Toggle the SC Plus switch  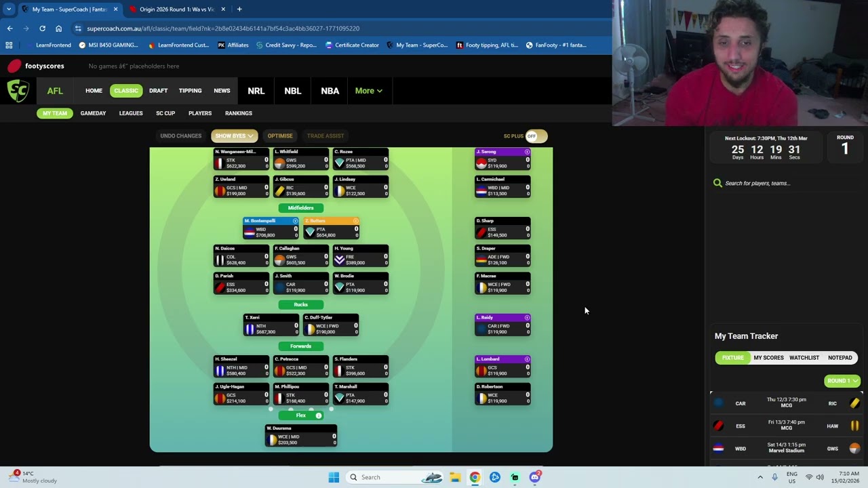click(x=535, y=136)
